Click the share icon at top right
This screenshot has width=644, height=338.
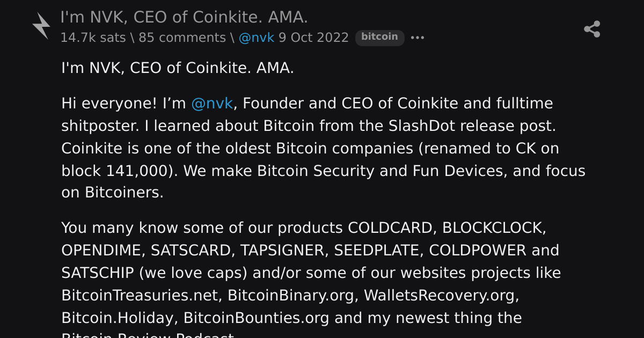click(592, 29)
